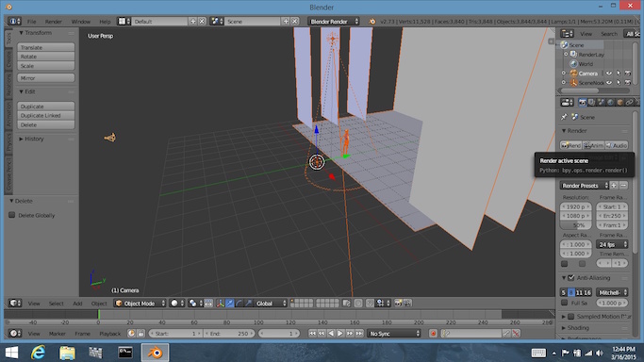Open the Add menu in 3D view

point(77,304)
